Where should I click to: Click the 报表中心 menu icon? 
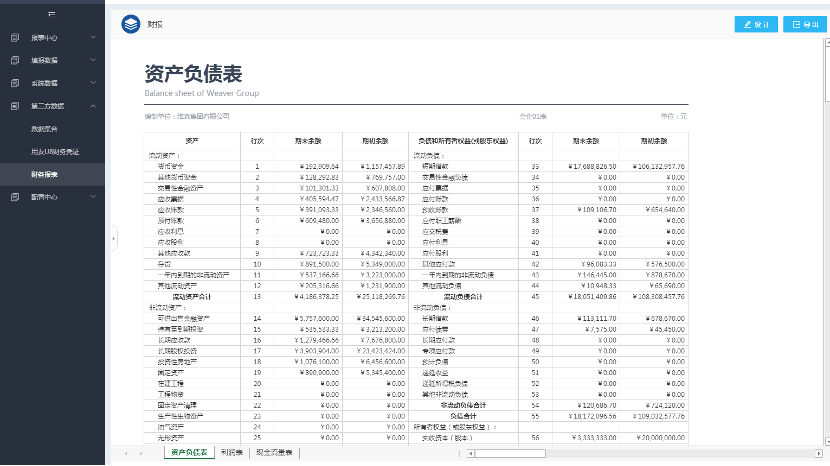coord(15,38)
